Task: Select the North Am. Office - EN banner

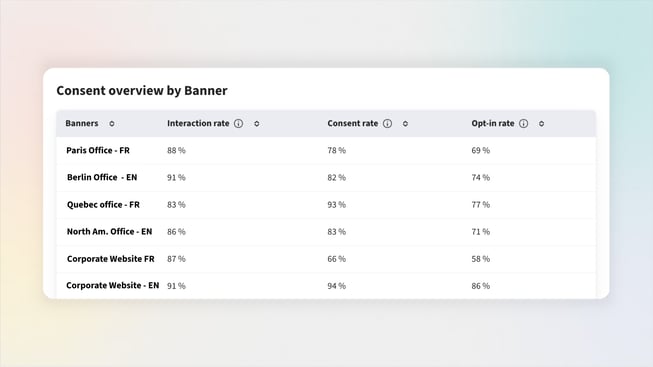Action: point(110,232)
